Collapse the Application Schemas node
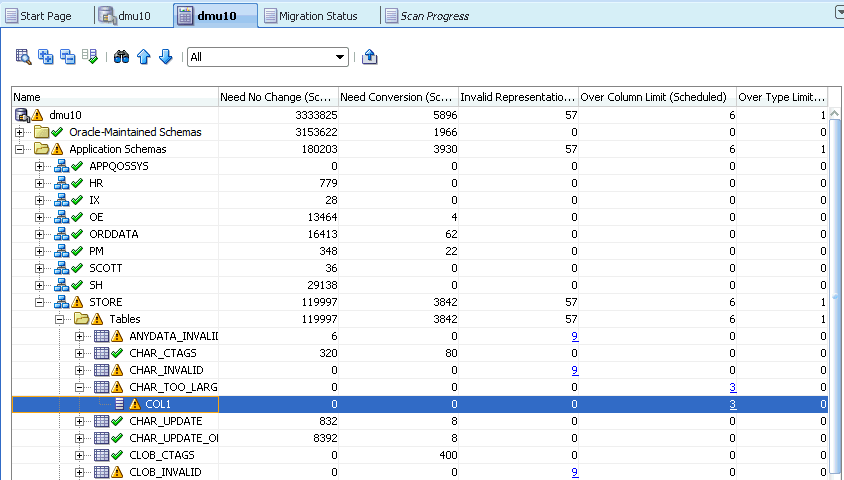844x480 pixels. (19, 149)
